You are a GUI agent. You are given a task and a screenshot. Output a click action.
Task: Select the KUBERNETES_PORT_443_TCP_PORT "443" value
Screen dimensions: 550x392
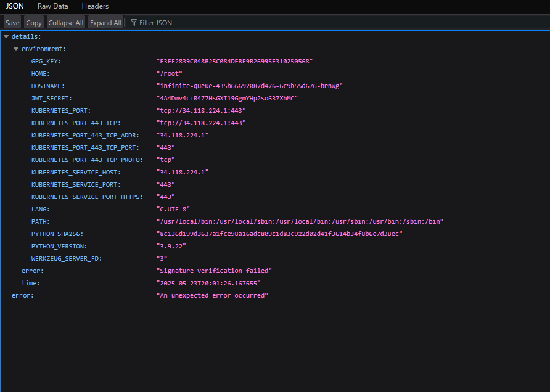166,147
